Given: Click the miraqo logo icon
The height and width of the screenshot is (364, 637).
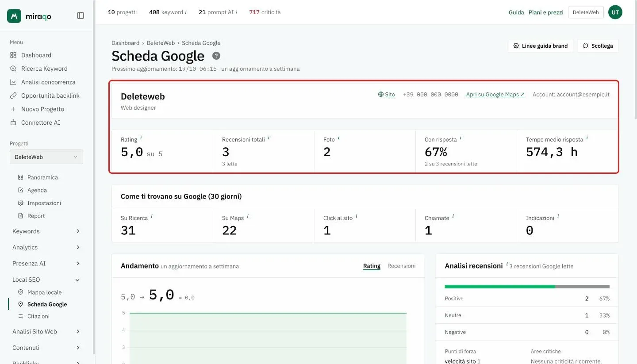Looking at the screenshot, I should 14,16.
